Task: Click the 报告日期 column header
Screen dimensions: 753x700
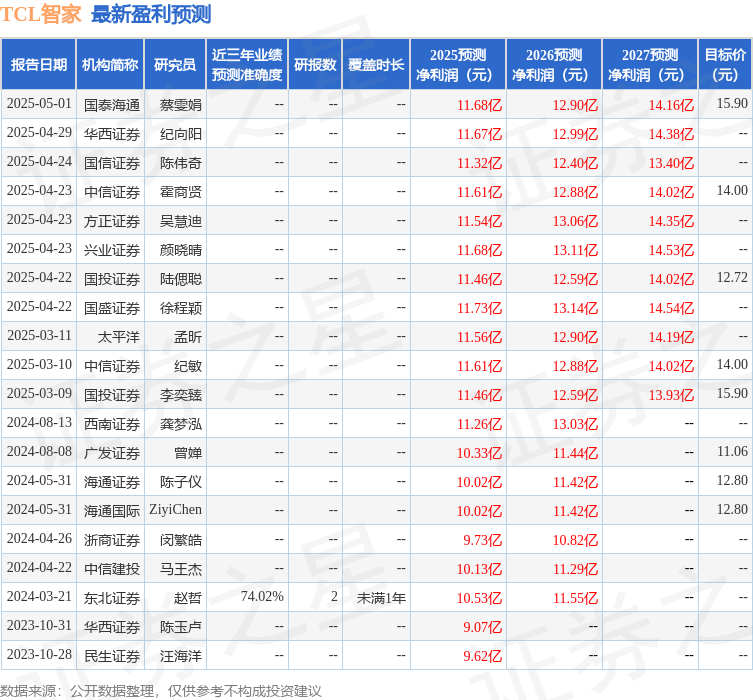Action: click(x=38, y=64)
